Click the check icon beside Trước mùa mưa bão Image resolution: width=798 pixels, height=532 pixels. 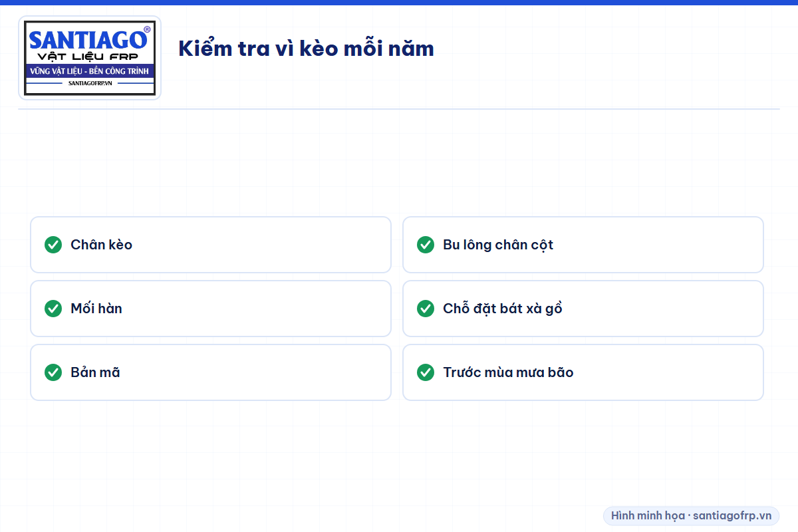[x=426, y=372]
